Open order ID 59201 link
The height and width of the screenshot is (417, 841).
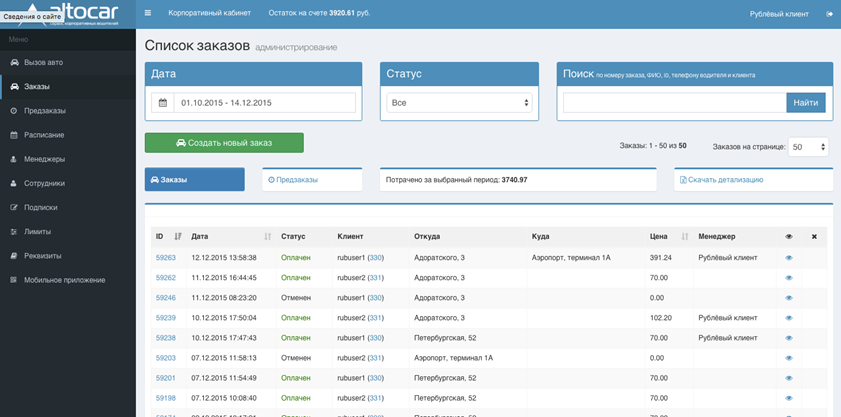(166, 378)
